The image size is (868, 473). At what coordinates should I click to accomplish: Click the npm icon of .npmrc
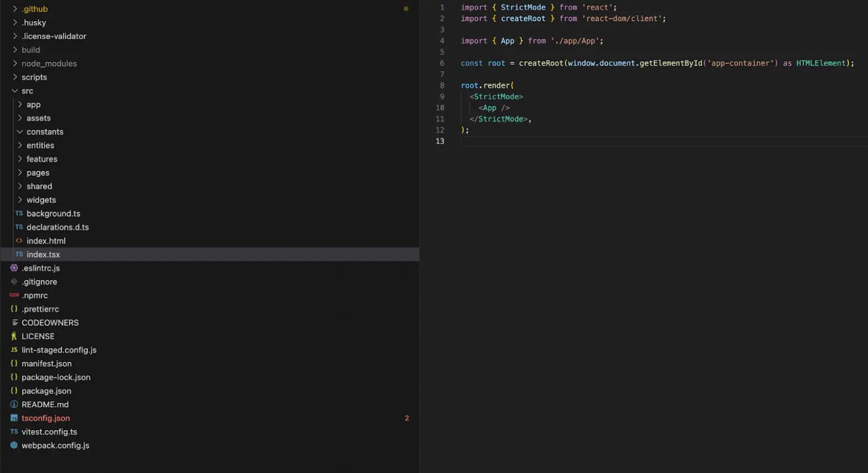click(x=14, y=295)
